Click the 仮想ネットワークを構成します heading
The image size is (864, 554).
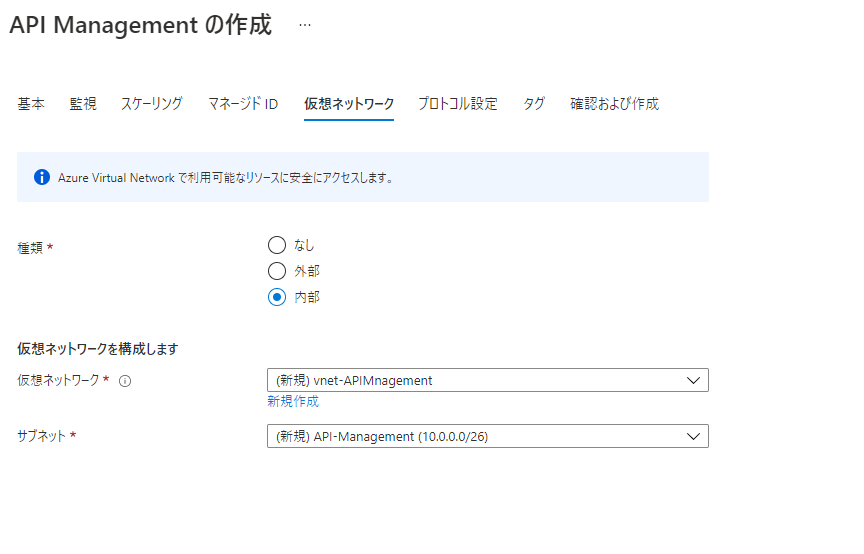point(98,349)
